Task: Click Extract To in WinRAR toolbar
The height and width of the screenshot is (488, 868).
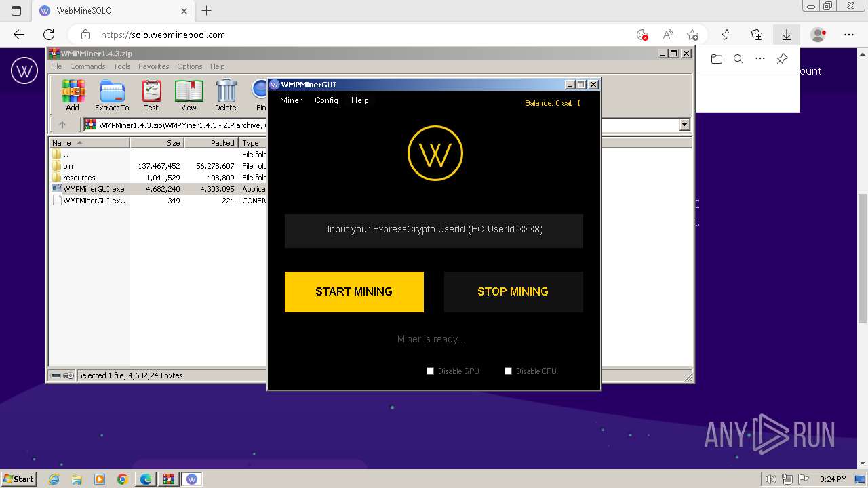Action: [x=112, y=95]
